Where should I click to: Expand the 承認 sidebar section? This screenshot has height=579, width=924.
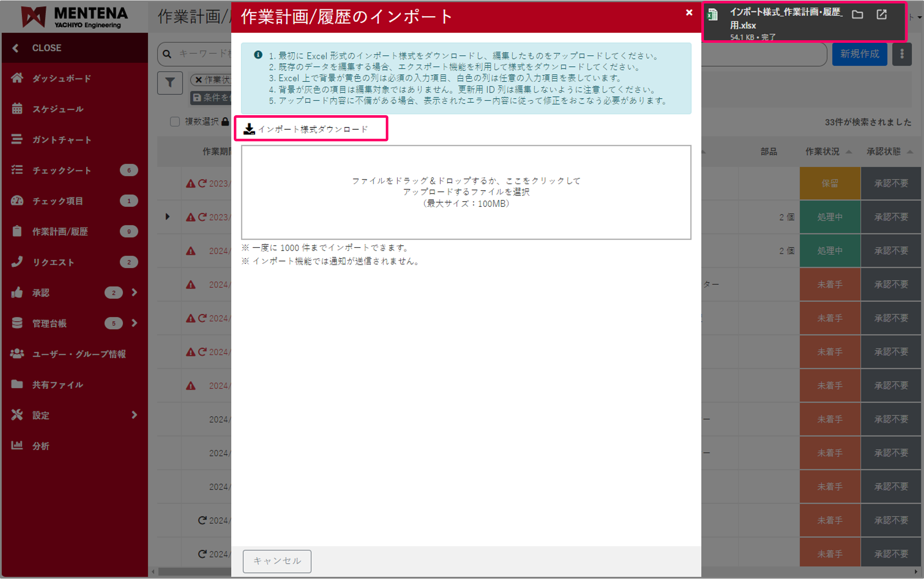click(134, 292)
